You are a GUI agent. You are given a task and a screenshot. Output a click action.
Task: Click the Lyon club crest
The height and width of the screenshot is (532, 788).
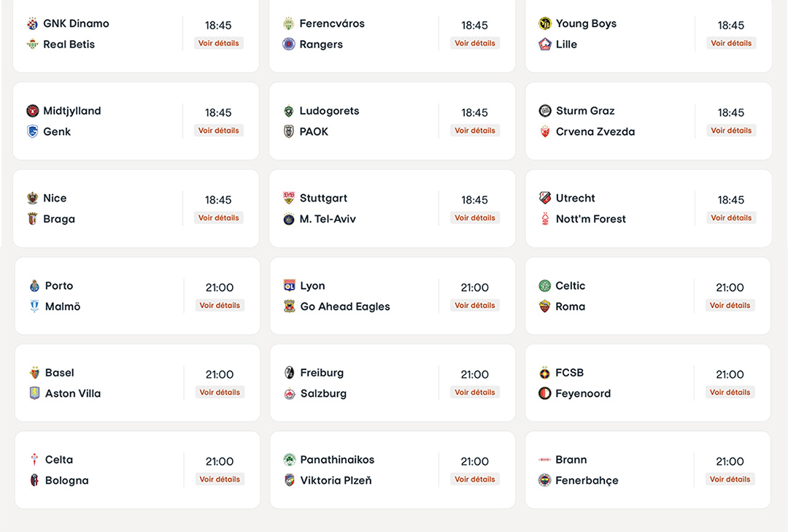click(x=290, y=285)
